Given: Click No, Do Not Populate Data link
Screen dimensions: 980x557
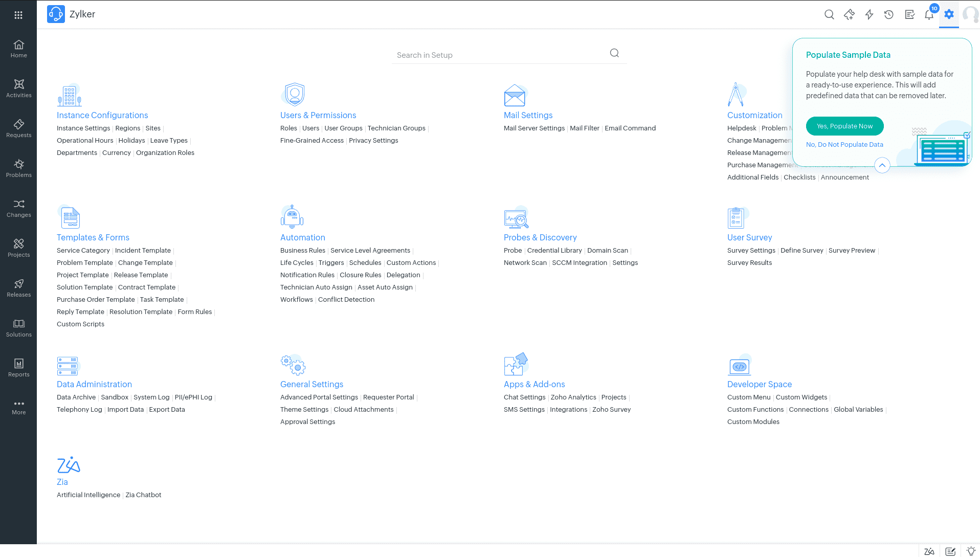Looking at the screenshot, I should point(844,145).
